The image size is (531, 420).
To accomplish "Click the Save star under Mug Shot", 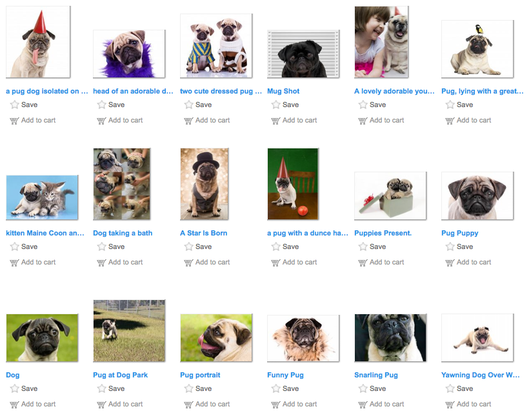I will [276, 105].
